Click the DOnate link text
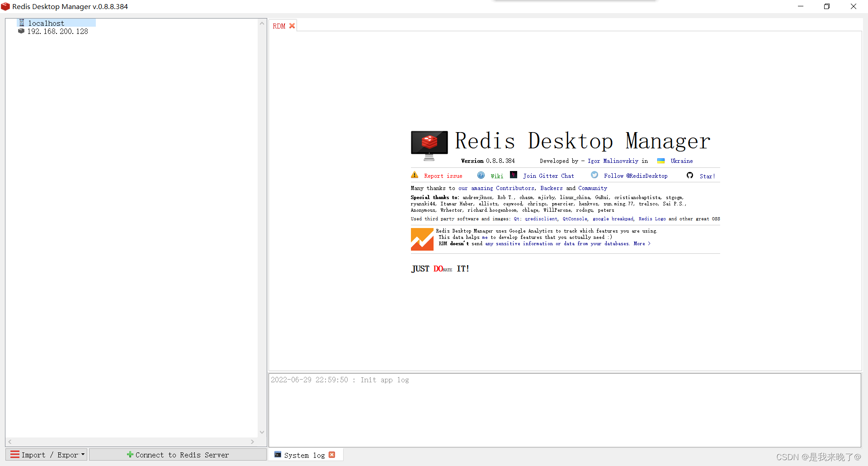This screenshot has height=466, width=868. (443, 269)
